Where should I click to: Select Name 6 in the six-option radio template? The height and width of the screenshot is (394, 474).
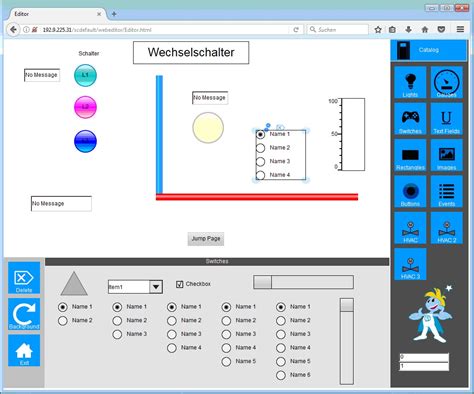[281, 375]
